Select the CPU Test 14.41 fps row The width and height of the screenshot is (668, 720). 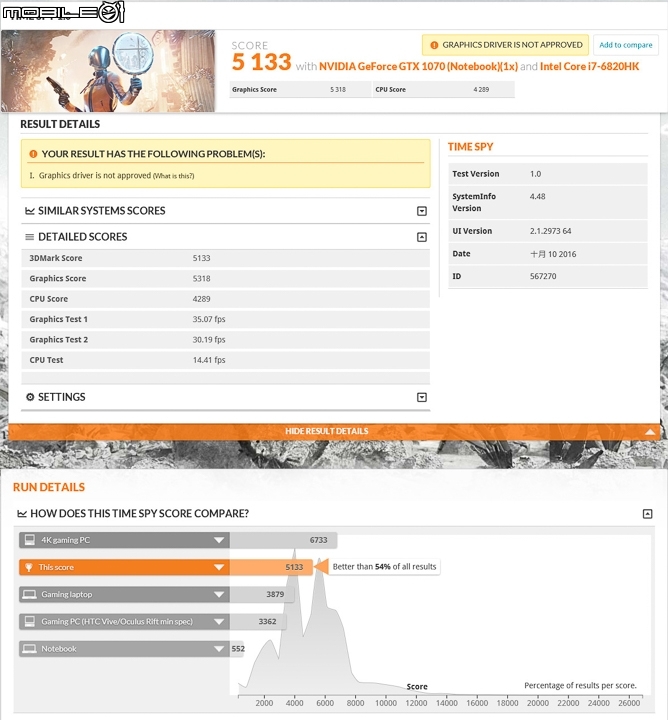225,360
